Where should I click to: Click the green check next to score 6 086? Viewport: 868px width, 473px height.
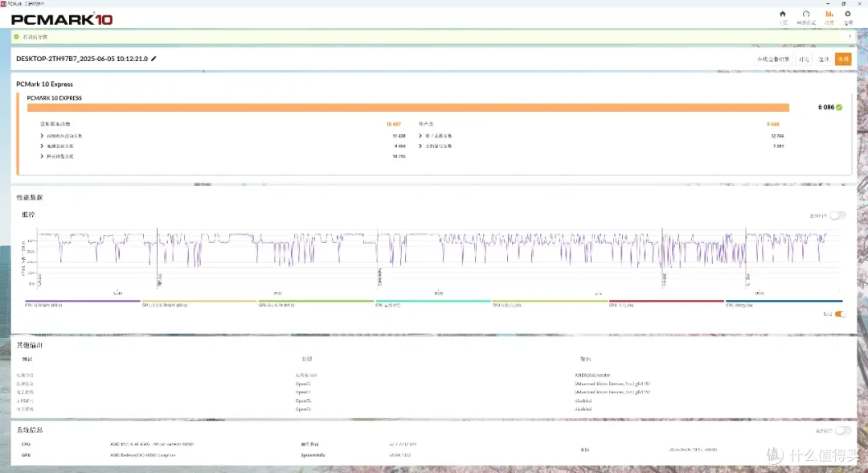(839, 108)
